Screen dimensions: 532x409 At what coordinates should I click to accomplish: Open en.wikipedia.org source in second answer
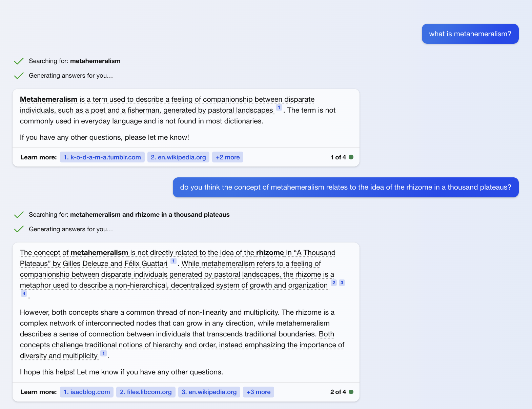[x=209, y=392]
